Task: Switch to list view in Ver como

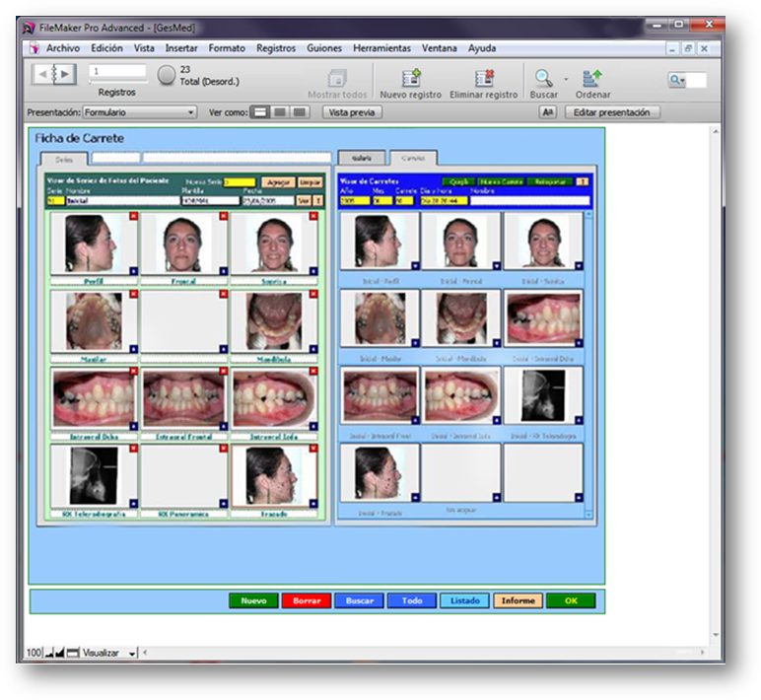Action: pyautogui.click(x=280, y=112)
